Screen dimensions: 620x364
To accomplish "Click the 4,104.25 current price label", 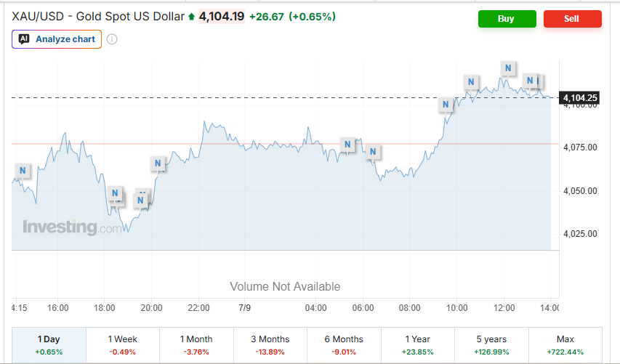I will pyautogui.click(x=579, y=97).
